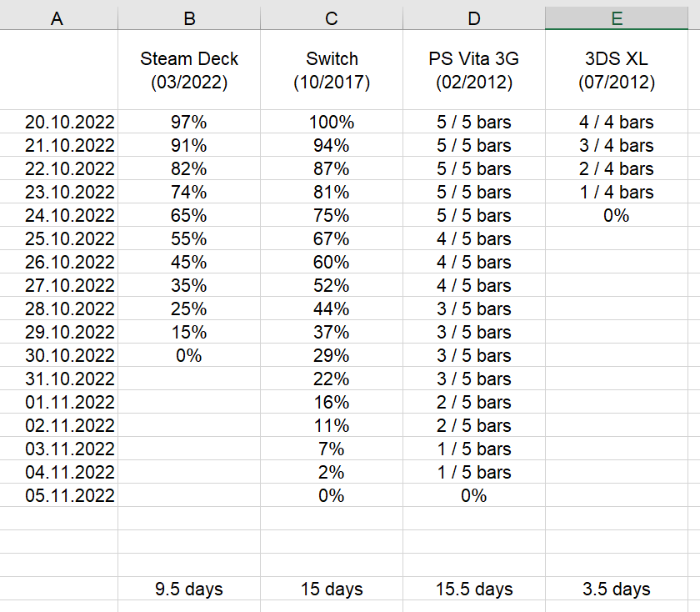The width and height of the screenshot is (700, 612).
Task: Select the date cell 26.10.2022
Action: [58, 262]
